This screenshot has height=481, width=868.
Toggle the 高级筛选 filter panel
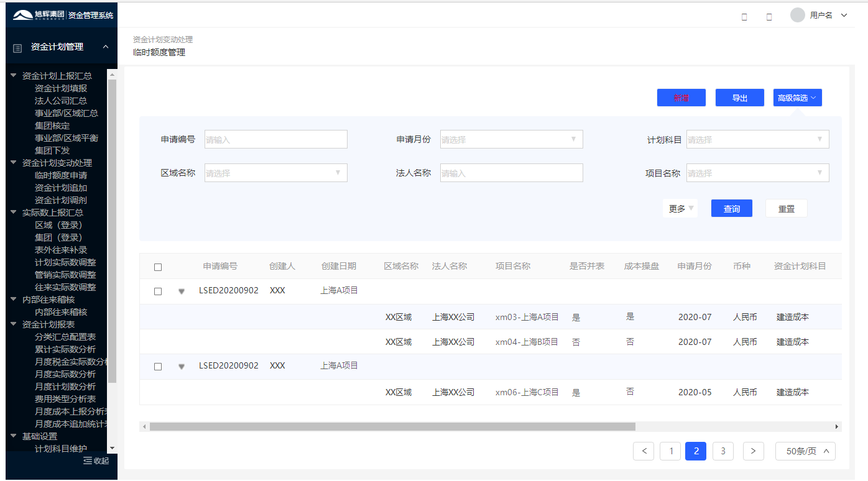[798, 98]
